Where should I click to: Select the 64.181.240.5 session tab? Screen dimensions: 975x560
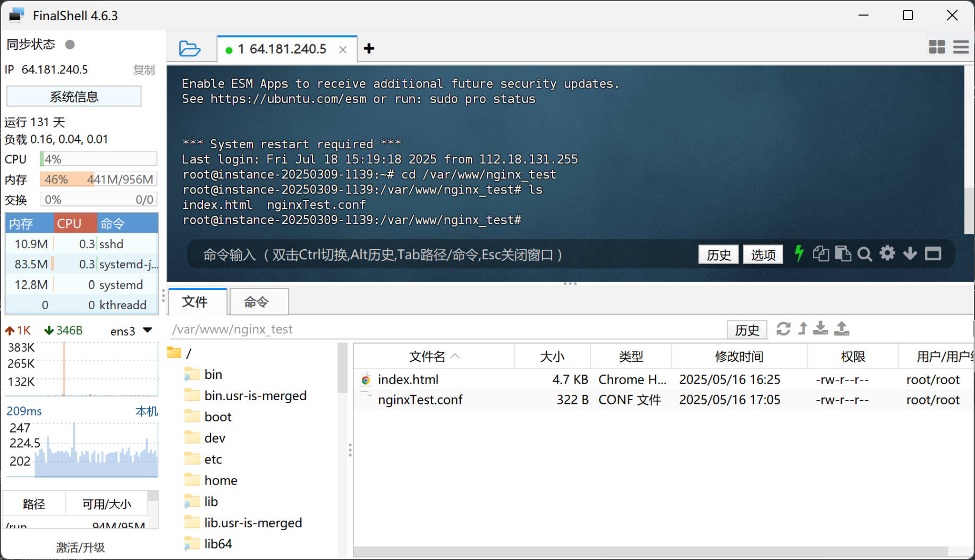282,49
